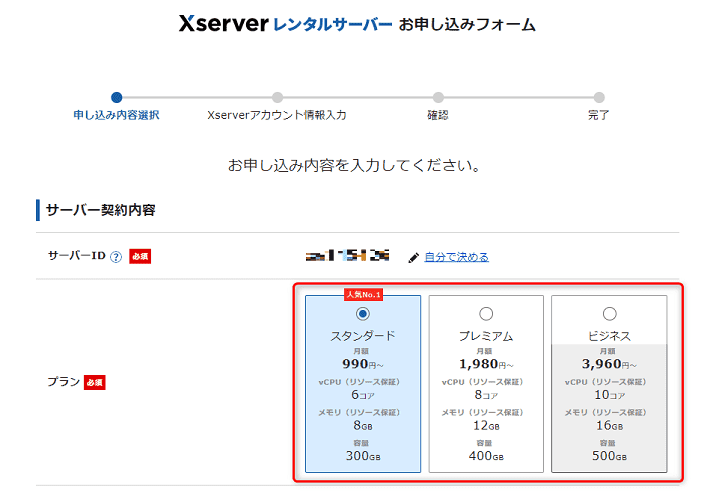Click the 8コア vCPU value

(486, 395)
